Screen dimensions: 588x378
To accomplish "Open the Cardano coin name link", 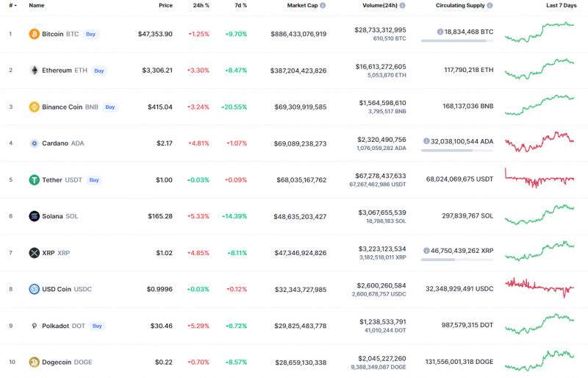I will 54,143.
